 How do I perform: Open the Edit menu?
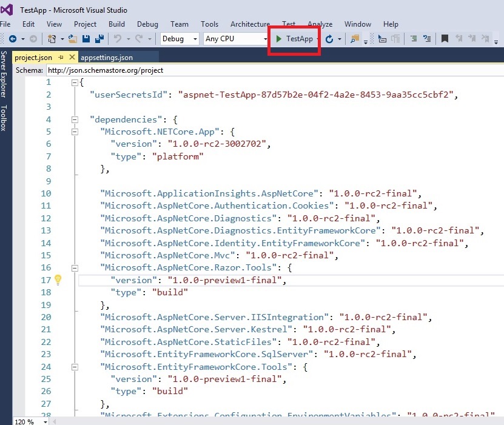(x=29, y=24)
